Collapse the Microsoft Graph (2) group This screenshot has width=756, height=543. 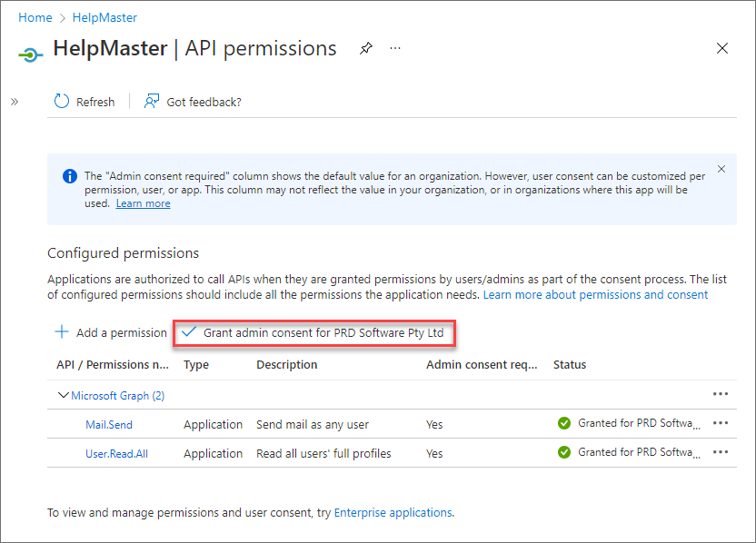click(x=63, y=395)
